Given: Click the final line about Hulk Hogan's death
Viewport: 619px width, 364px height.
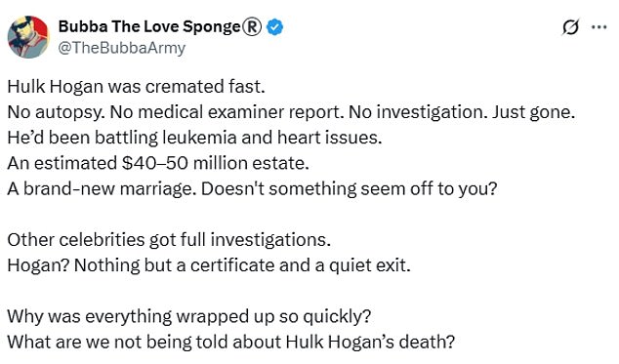Looking at the screenshot, I should pos(231,342).
